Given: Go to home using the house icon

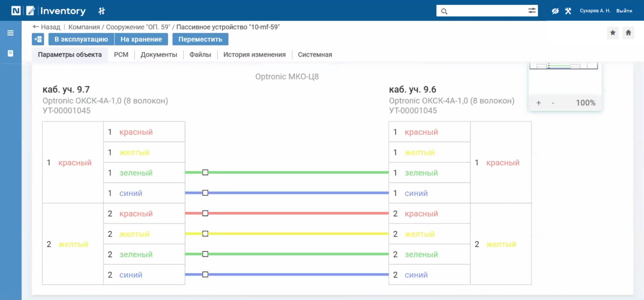Looking at the screenshot, I should click(628, 33).
